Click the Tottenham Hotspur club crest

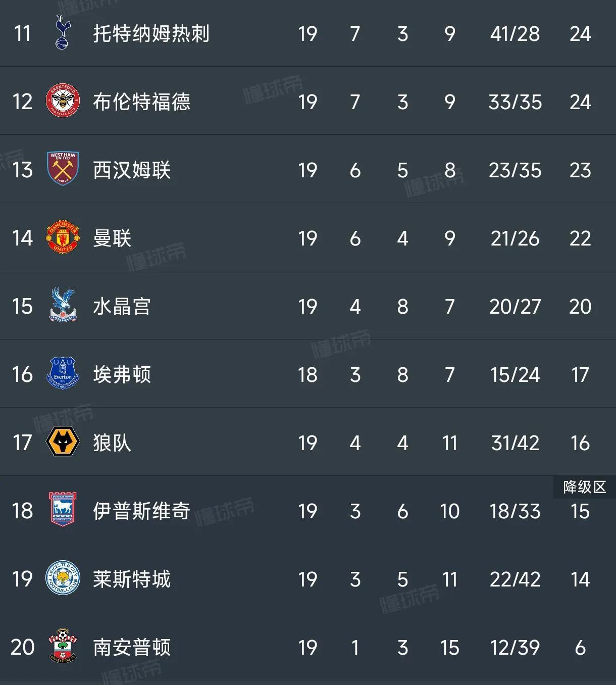click(62, 33)
